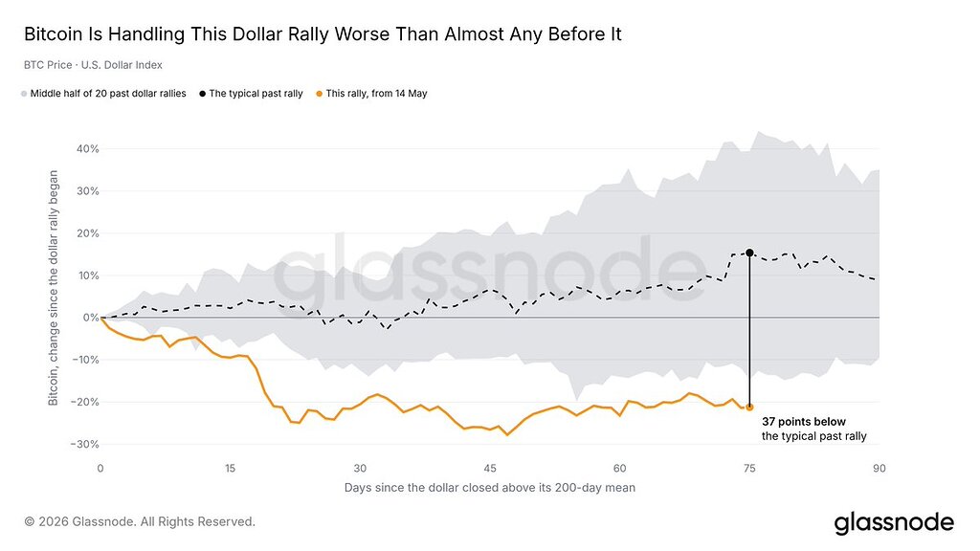Toggle 'The typical past rally' legend entry
Image resolution: width=980 pixels, height=551 pixels.
[x=252, y=94]
